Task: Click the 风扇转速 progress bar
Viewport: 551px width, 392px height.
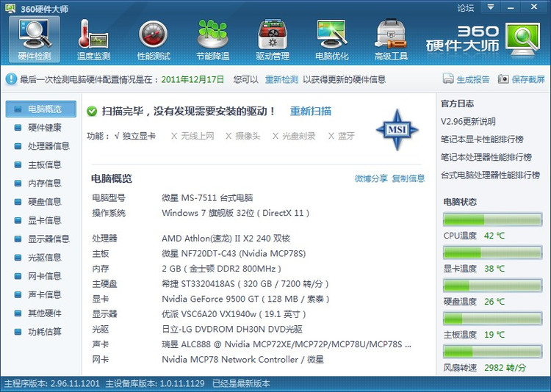Action: coord(493,351)
